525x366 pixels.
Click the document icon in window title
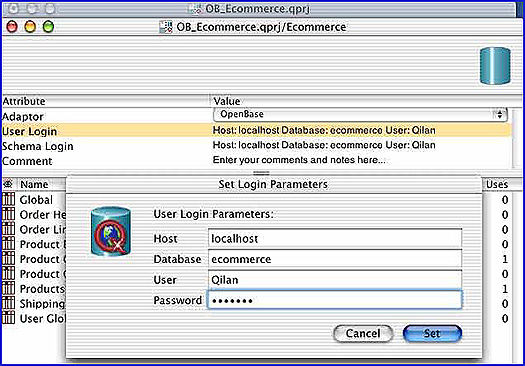166,27
